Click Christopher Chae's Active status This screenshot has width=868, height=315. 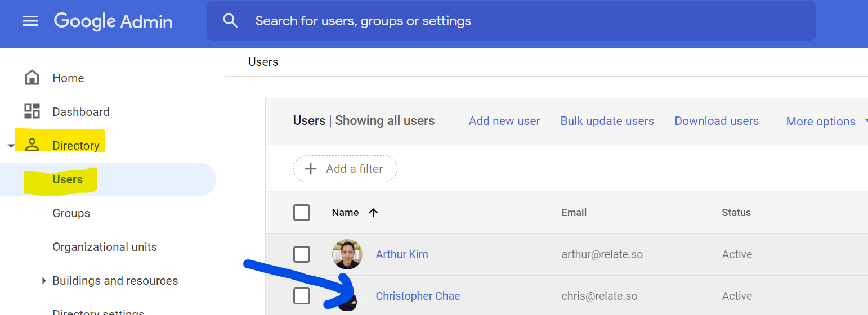(x=737, y=296)
